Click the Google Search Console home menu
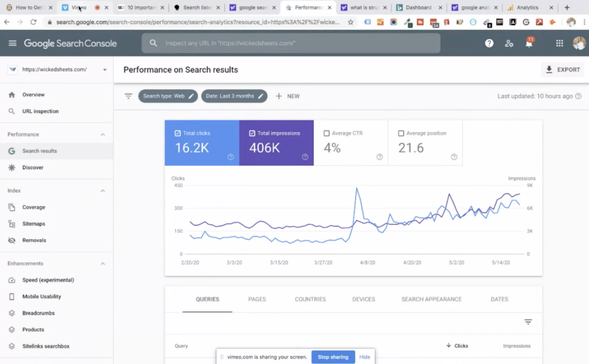 point(12,43)
